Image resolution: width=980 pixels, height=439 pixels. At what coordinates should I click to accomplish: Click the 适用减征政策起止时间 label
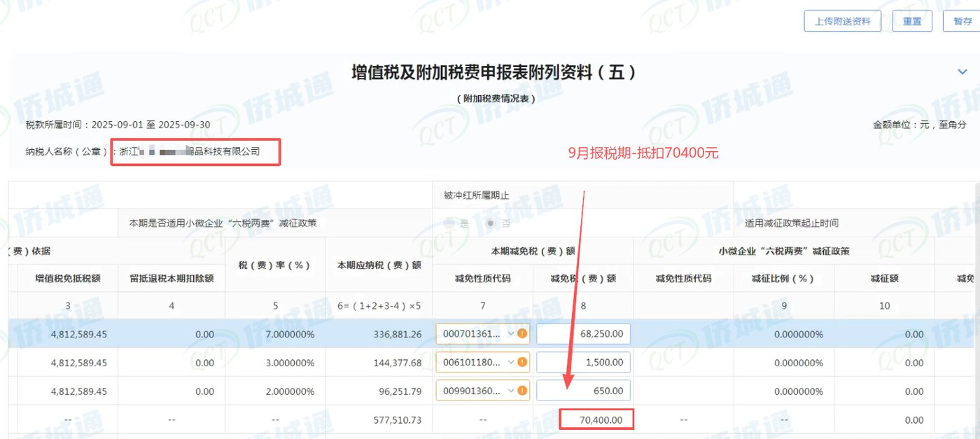click(x=792, y=223)
